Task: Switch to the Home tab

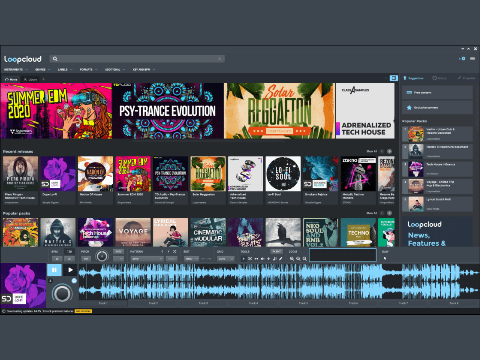Action: (11, 79)
